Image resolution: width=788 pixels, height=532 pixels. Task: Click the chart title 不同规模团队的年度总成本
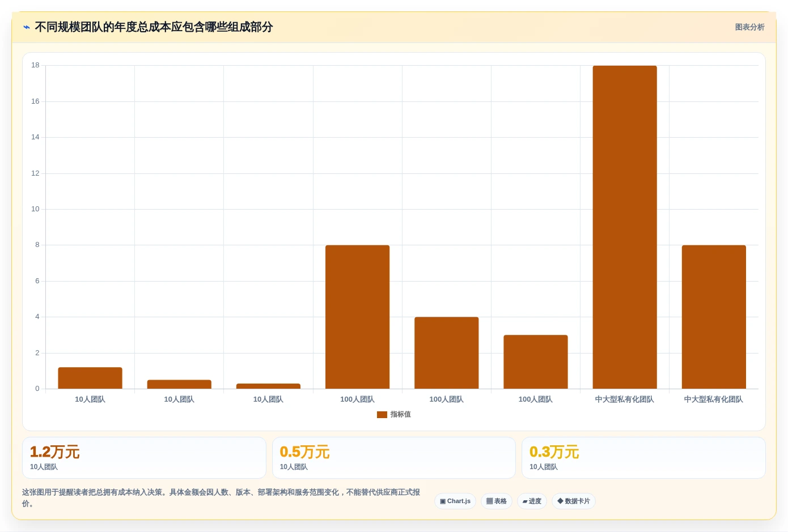[x=154, y=27]
